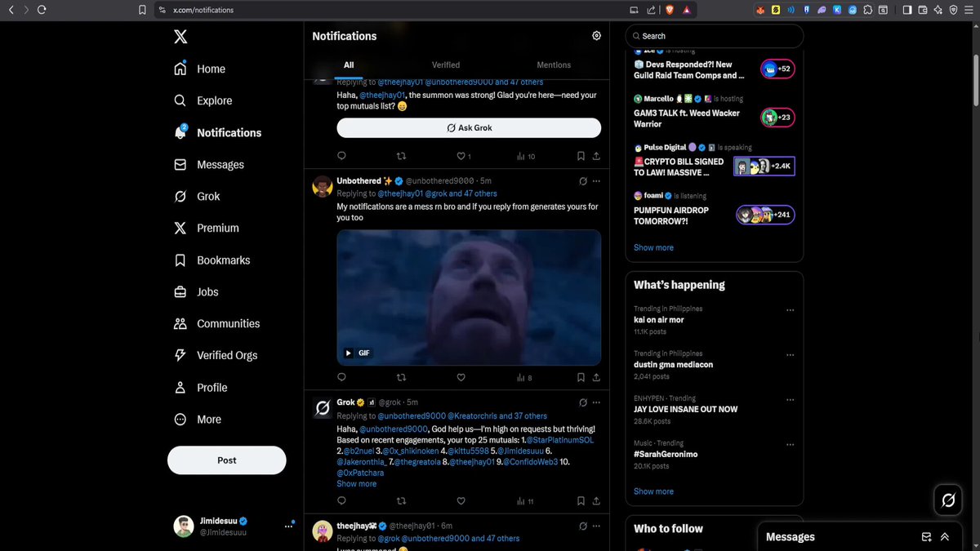The height and width of the screenshot is (551, 980).
Task: Switch to the Mentions tab
Action: 554,65
